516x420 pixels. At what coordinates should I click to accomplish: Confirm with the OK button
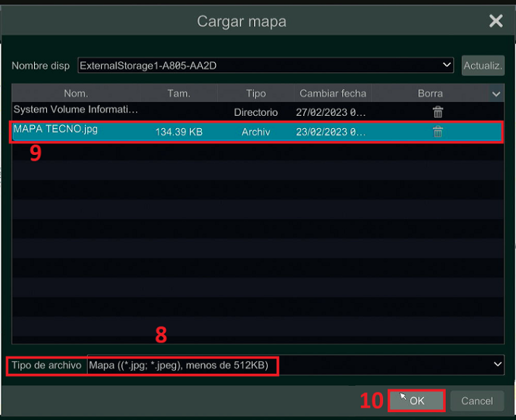[417, 400]
